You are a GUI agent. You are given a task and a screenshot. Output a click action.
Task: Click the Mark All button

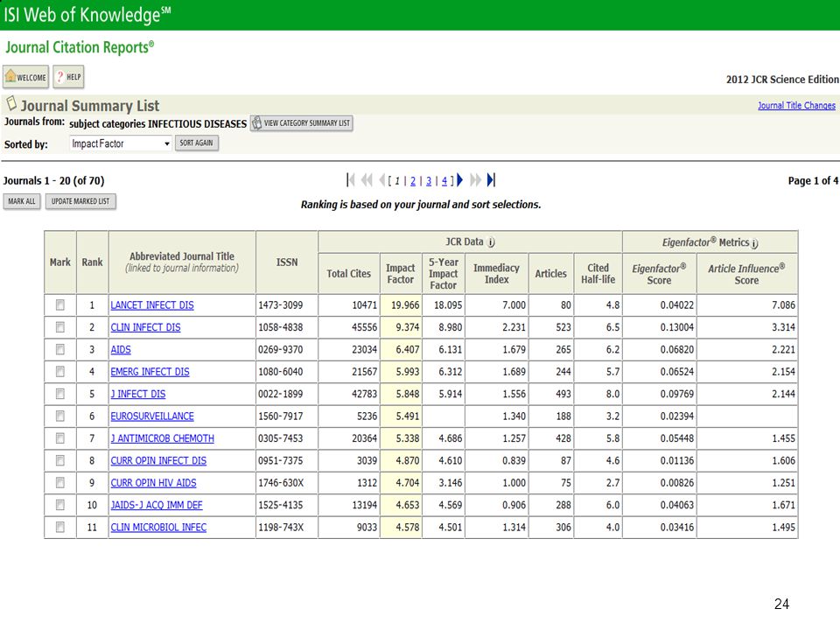(x=22, y=201)
